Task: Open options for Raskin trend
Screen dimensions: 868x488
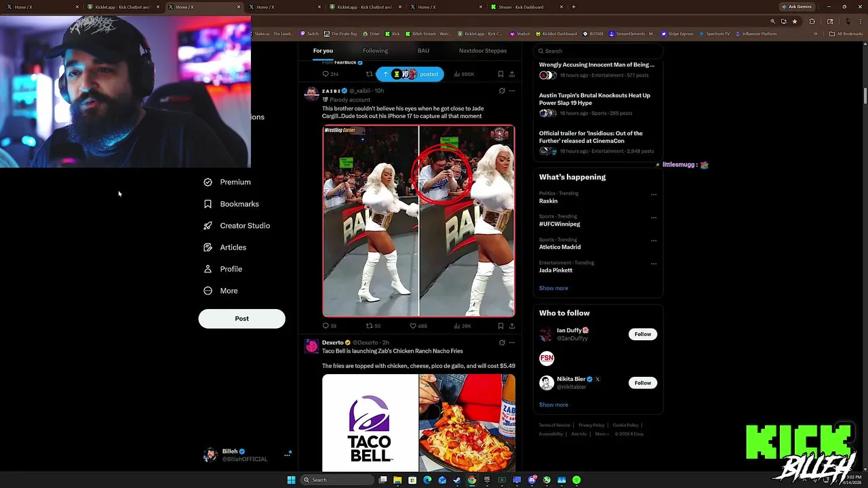Action: (654, 195)
